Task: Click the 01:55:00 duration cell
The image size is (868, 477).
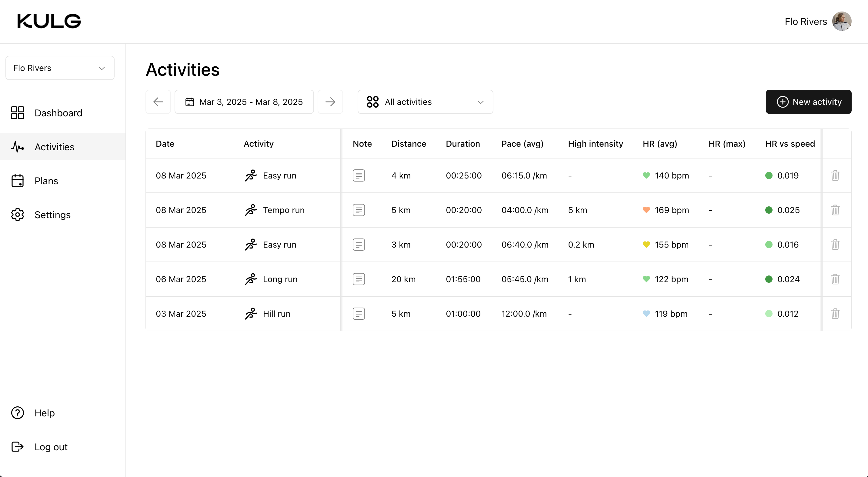Action: [463, 279]
